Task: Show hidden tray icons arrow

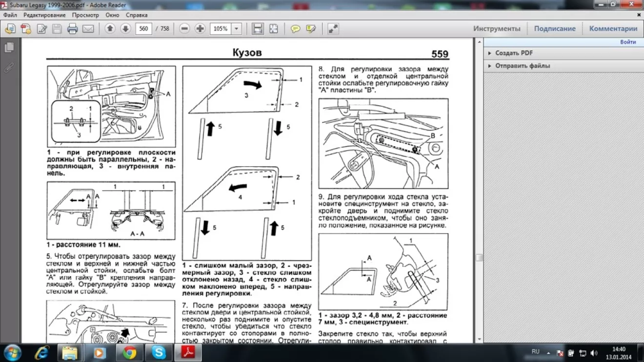Action: coord(548,353)
